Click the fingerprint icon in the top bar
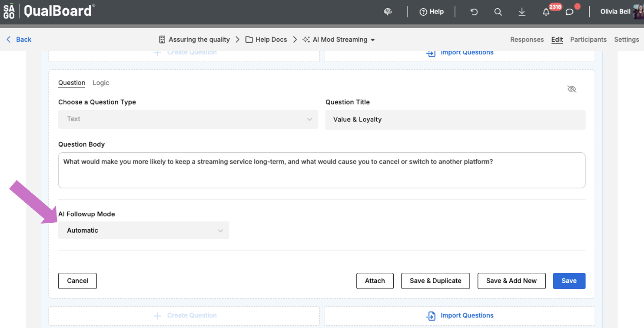The image size is (644, 328). coord(387,12)
